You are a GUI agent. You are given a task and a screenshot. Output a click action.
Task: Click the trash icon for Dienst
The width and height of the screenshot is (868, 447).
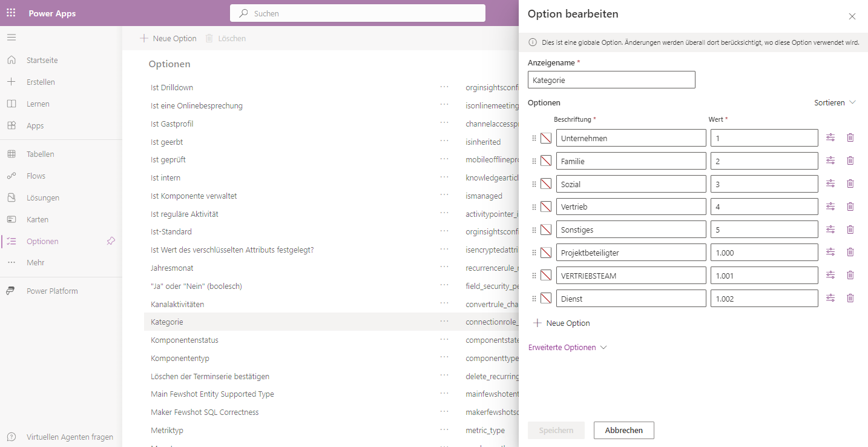tap(850, 298)
